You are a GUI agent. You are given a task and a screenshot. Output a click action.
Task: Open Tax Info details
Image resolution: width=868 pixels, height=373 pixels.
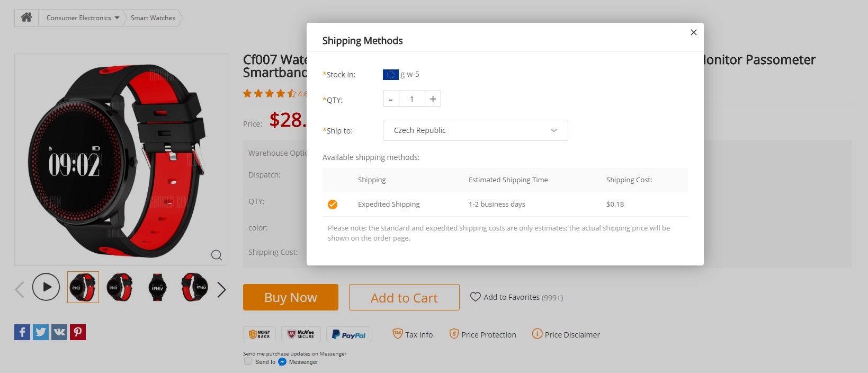[413, 334]
